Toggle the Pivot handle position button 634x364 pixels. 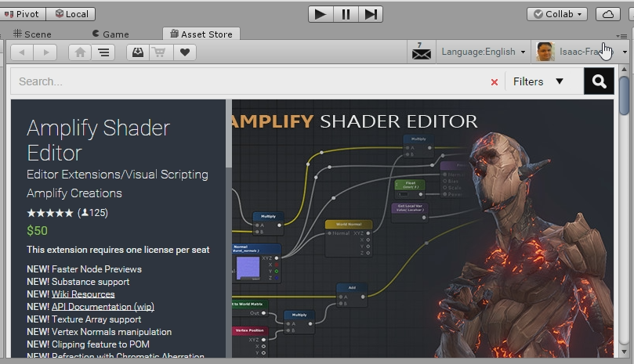23,14
